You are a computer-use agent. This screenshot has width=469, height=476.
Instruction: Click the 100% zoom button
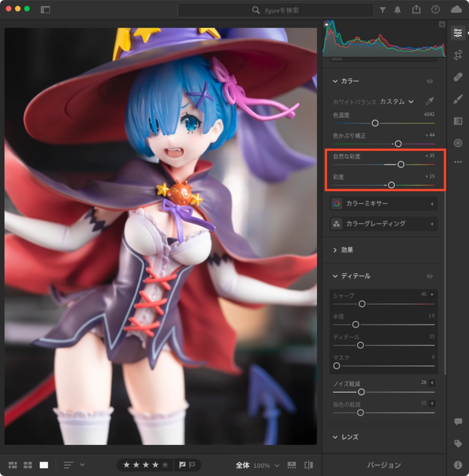262,466
